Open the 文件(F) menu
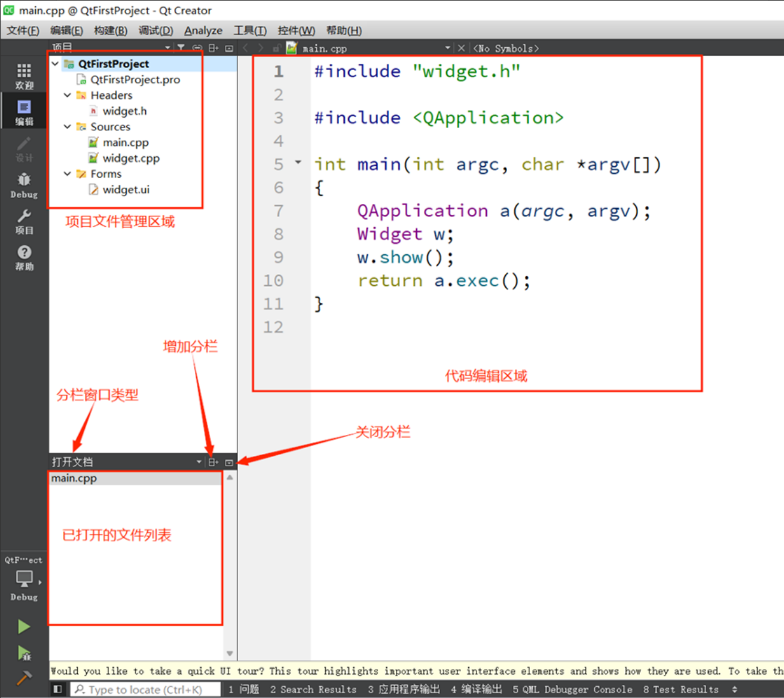The width and height of the screenshot is (784, 698). pos(23,31)
